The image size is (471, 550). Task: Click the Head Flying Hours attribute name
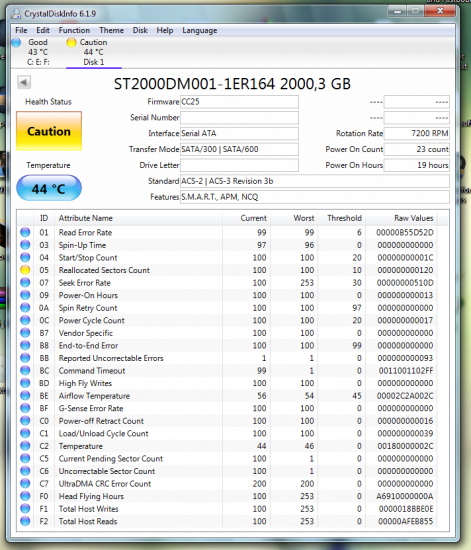[91, 496]
